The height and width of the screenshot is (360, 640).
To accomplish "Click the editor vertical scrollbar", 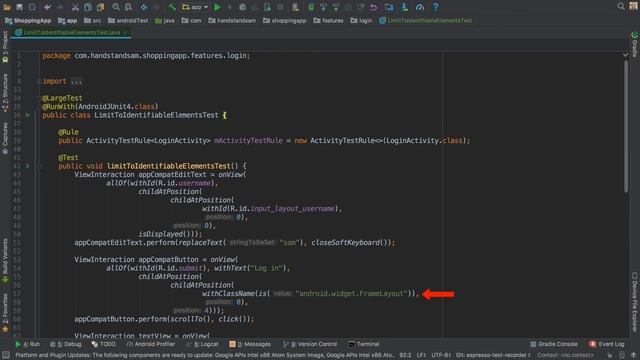I will tap(626, 127).
